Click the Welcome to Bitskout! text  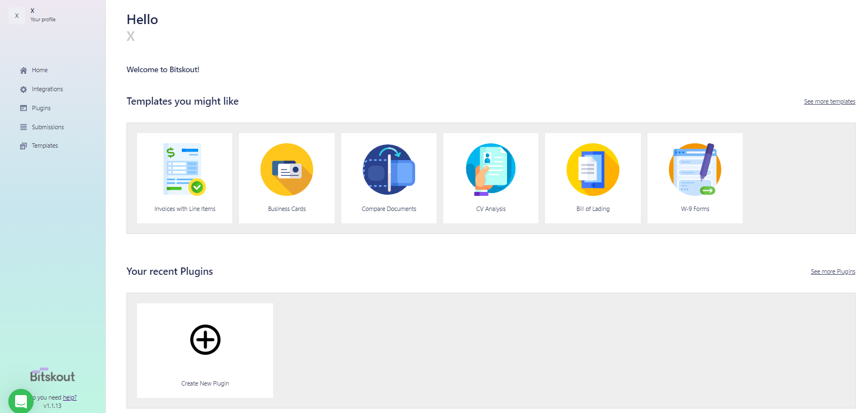click(x=163, y=70)
